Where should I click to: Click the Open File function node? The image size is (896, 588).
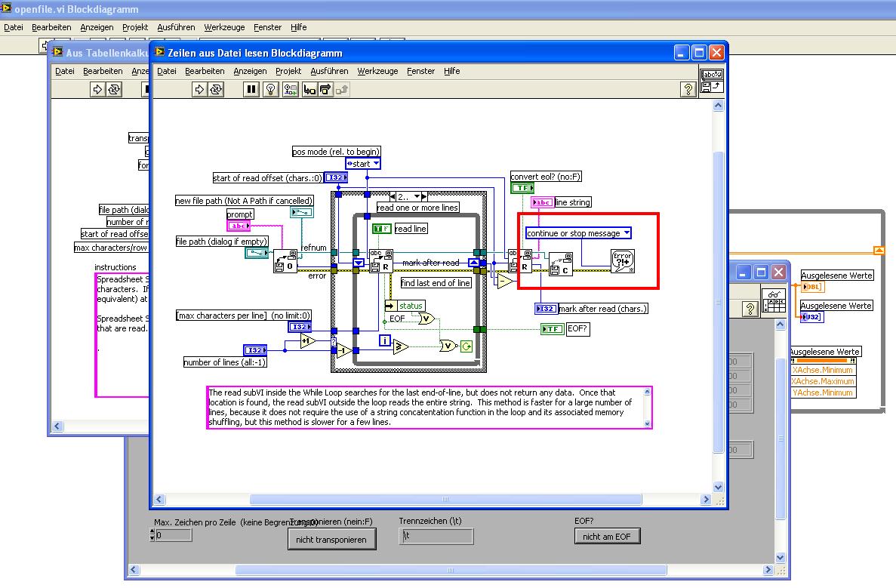coord(285,261)
